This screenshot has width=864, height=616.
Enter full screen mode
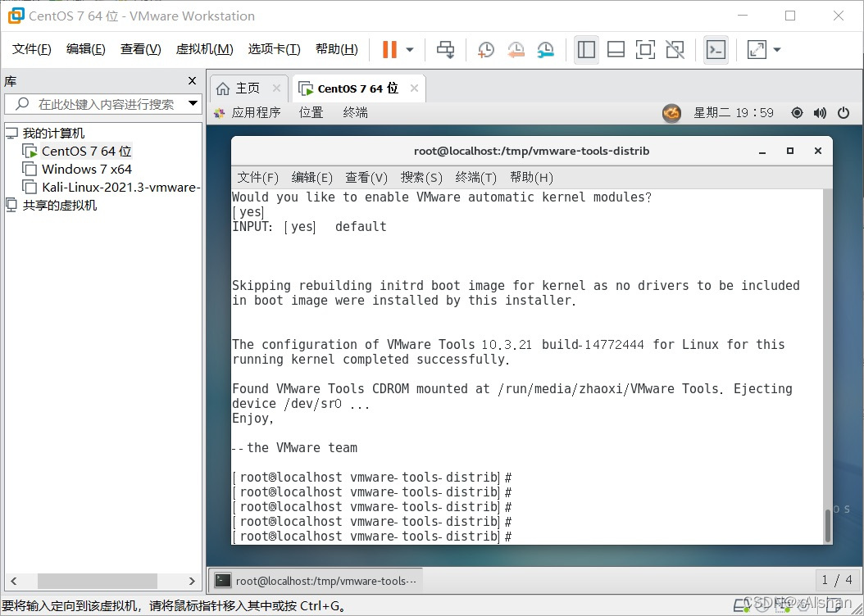point(645,49)
